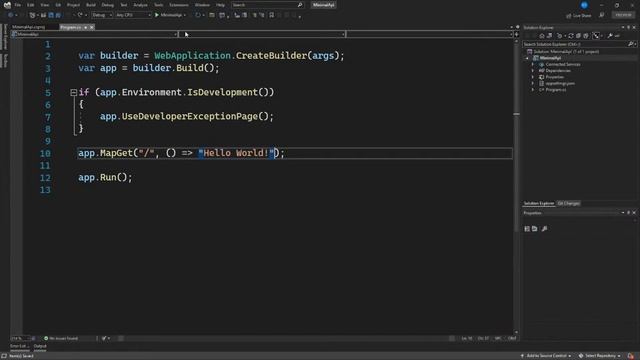Viewport: 640px width, 360px height.
Task: Open the Test menu
Action: click(x=124, y=5)
